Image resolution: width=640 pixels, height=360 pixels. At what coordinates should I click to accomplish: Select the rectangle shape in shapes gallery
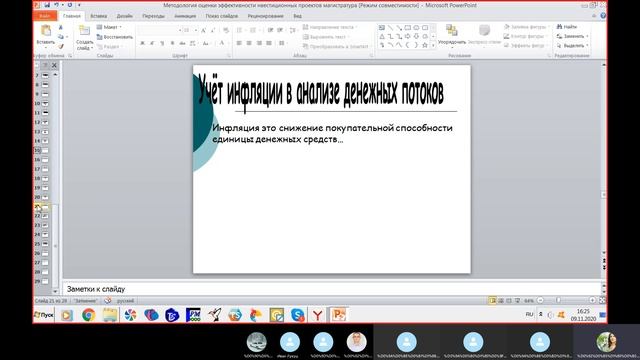407,28
